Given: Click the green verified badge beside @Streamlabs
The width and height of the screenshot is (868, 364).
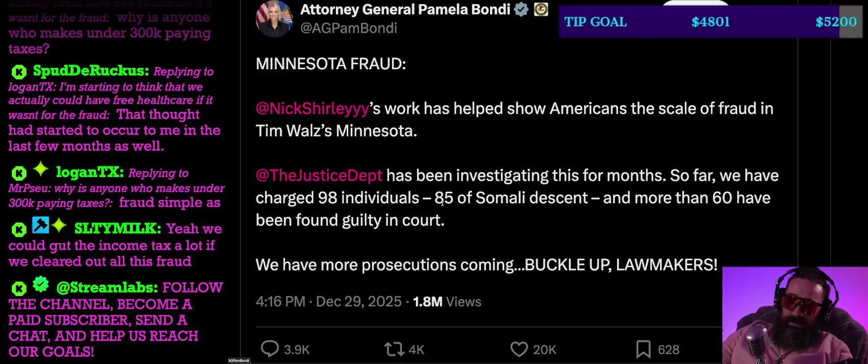Looking at the screenshot, I should point(40,285).
